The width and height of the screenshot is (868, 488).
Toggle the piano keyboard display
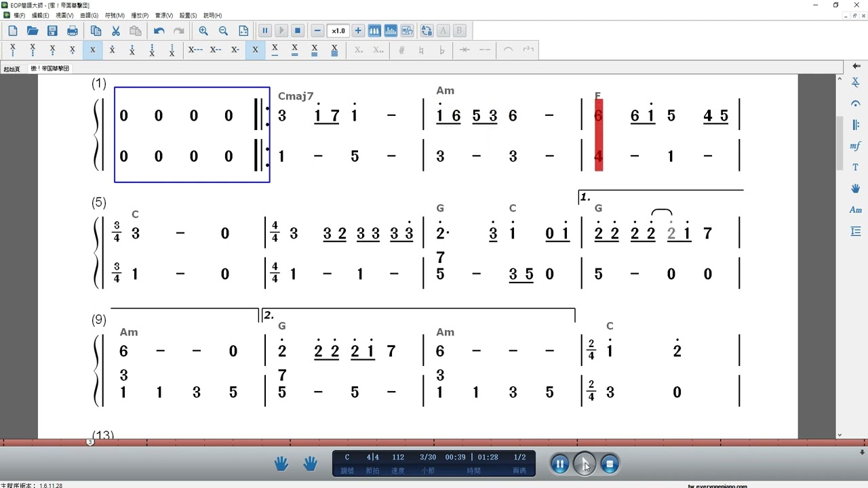374,30
